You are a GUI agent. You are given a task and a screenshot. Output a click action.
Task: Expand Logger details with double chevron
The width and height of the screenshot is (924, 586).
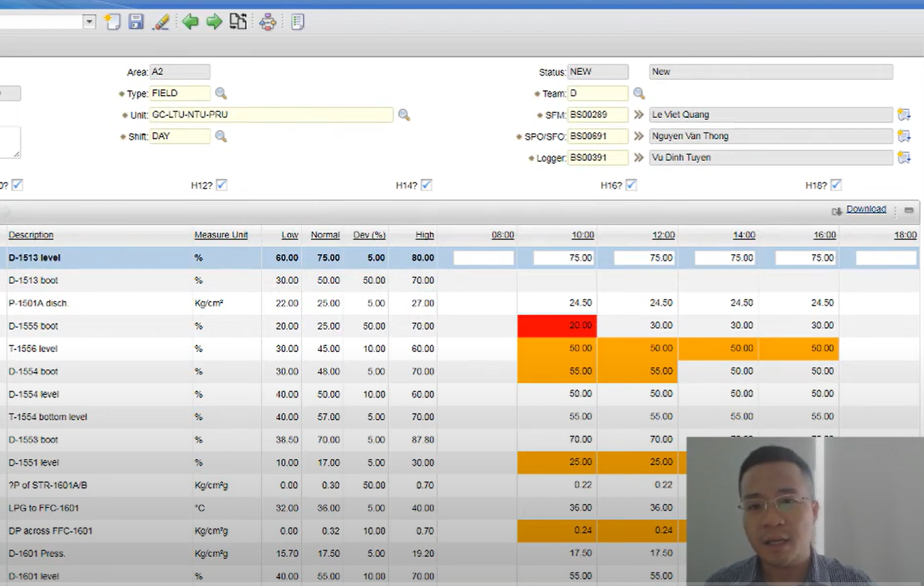pos(639,157)
